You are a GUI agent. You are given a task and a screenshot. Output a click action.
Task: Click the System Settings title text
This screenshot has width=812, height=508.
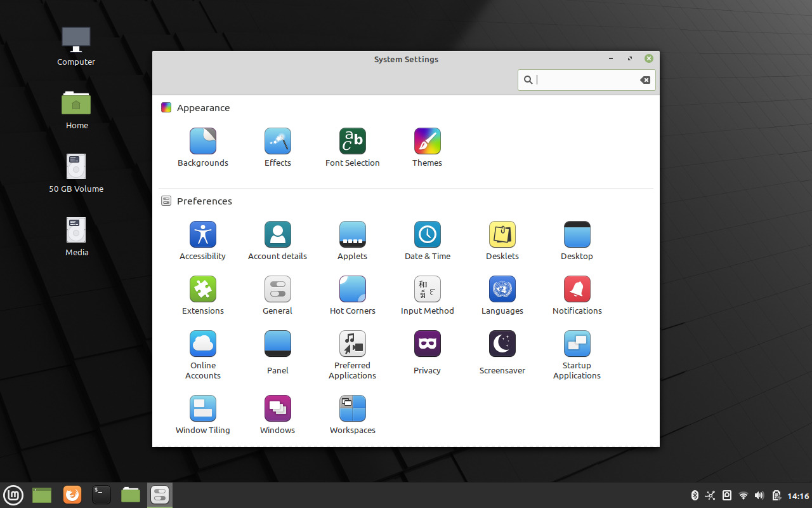tap(406, 60)
